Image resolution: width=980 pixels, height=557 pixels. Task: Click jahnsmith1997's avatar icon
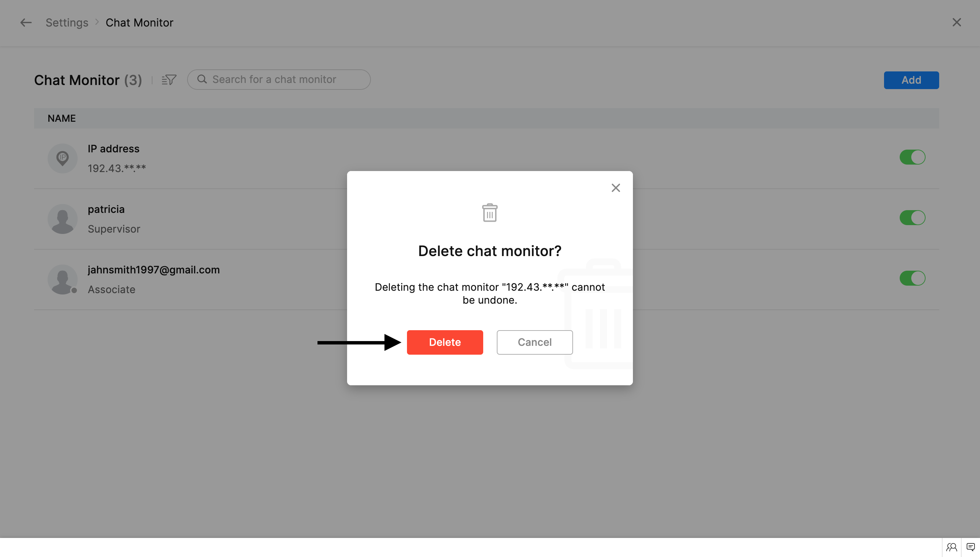tap(62, 279)
